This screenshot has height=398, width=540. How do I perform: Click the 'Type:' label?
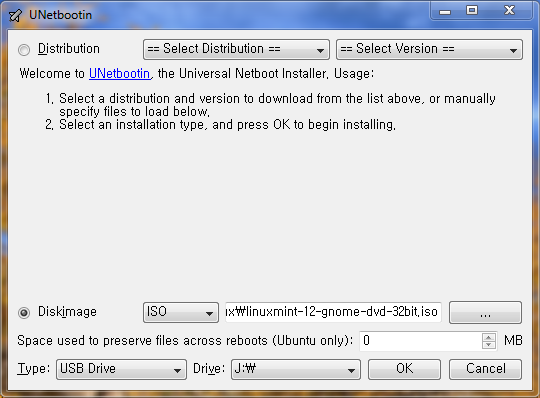pos(34,369)
